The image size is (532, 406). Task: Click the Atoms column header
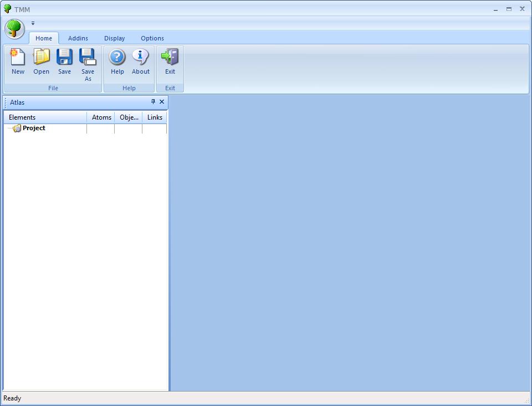coord(101,117)
